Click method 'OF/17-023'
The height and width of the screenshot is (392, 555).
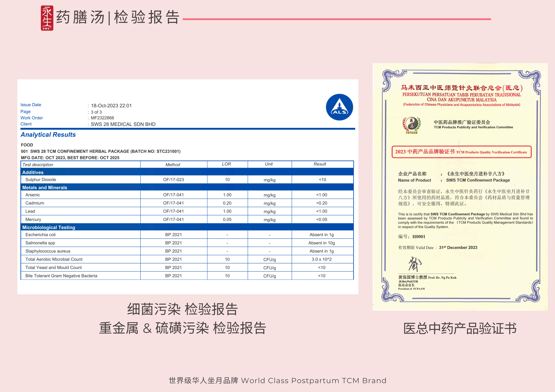coord(173,179)
